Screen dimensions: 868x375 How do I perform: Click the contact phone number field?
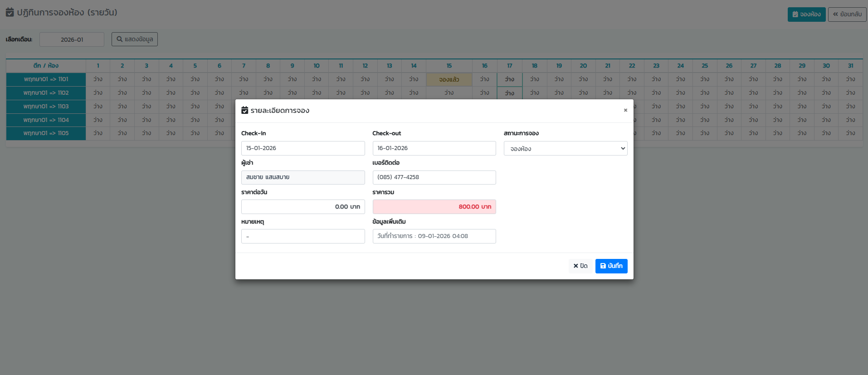pyautogui.click(x=434, y=177)
